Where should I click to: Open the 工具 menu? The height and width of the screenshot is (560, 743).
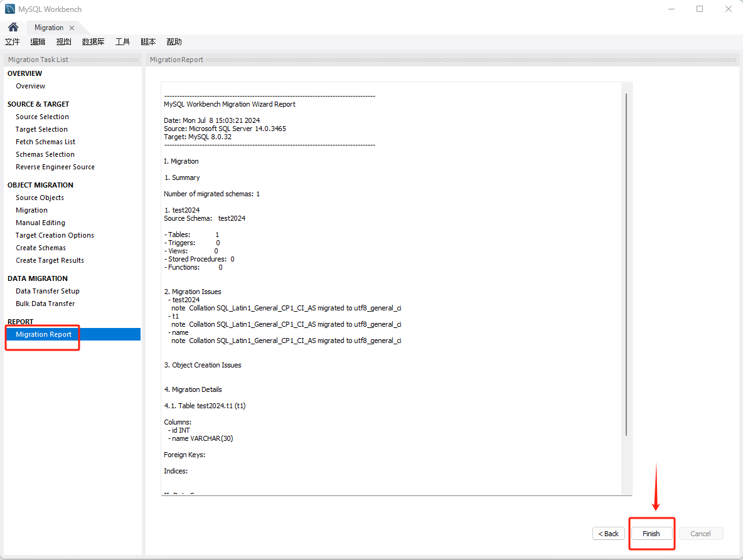coord(122,42)
